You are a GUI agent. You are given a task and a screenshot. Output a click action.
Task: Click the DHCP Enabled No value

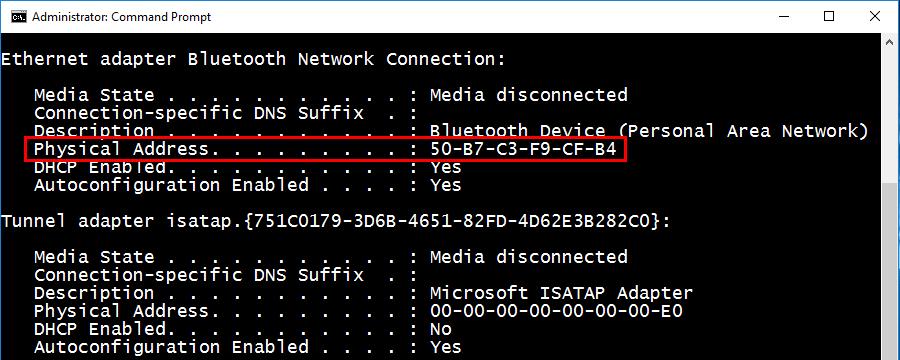[441, 329]
